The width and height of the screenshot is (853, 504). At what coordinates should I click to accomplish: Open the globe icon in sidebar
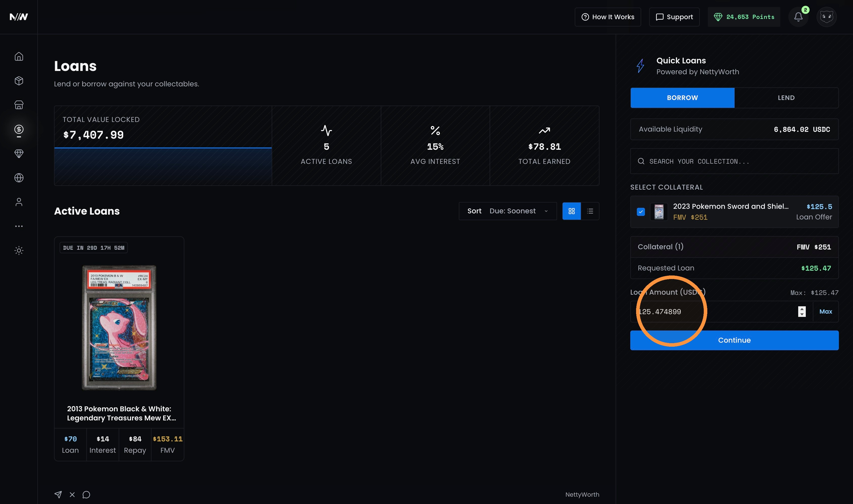coord(19,178)
